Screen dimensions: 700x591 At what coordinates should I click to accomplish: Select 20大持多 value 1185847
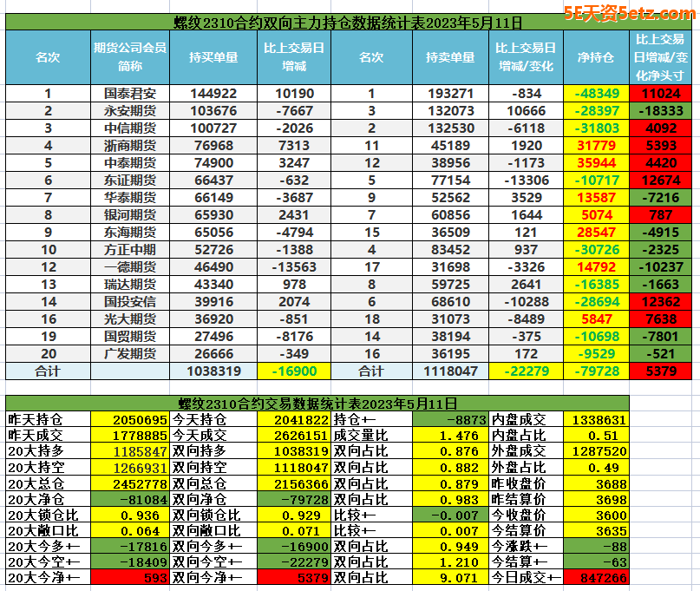point(130,451)
